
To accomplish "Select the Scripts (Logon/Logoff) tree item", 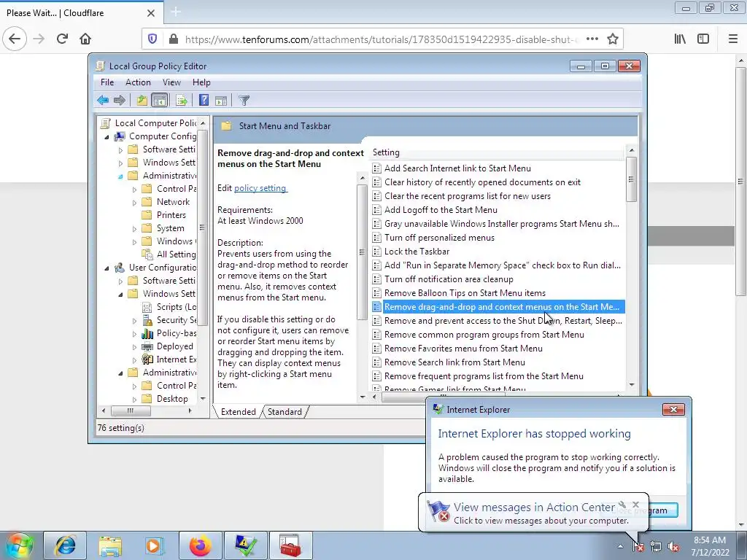I will point(176,307).
